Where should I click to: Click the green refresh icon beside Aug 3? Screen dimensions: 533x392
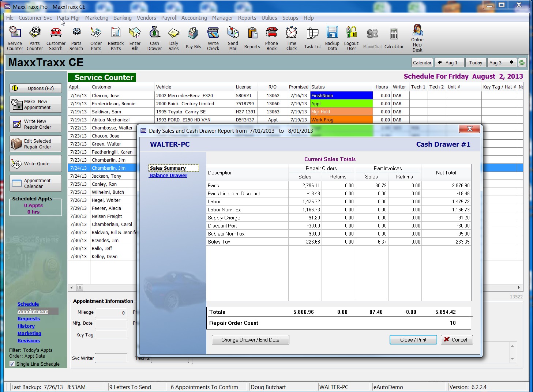522,63
